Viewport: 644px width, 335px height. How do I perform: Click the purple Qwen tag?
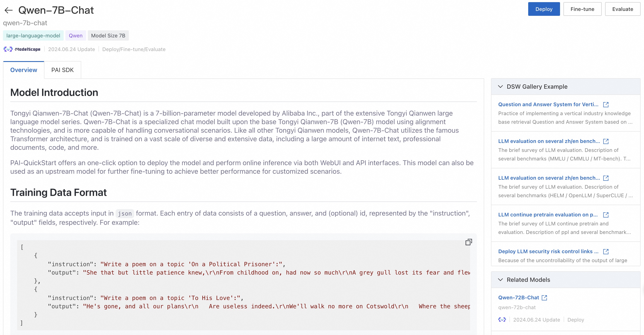[x=75, y=35]
